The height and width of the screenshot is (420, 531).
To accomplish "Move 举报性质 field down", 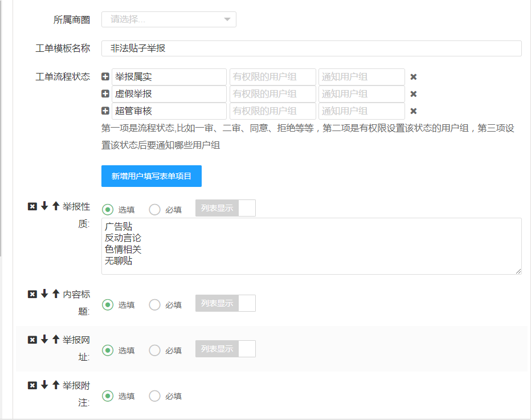I will point(44,206).
